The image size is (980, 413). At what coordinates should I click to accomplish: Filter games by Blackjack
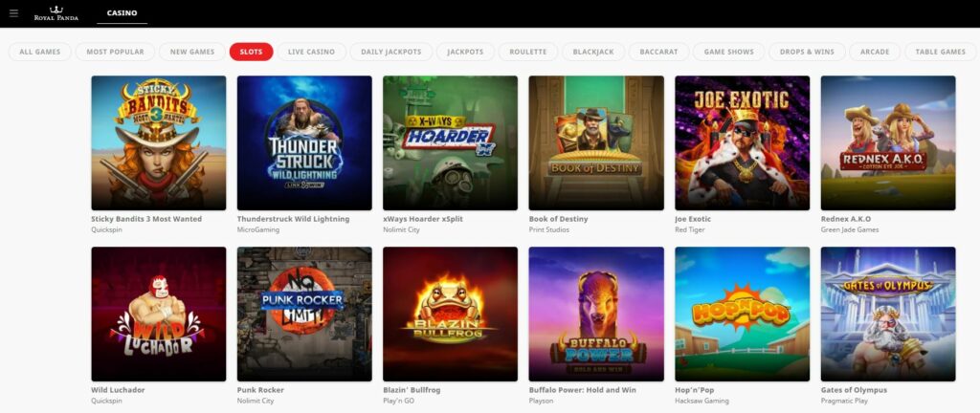pyautogui.click(x=593, y=52)
